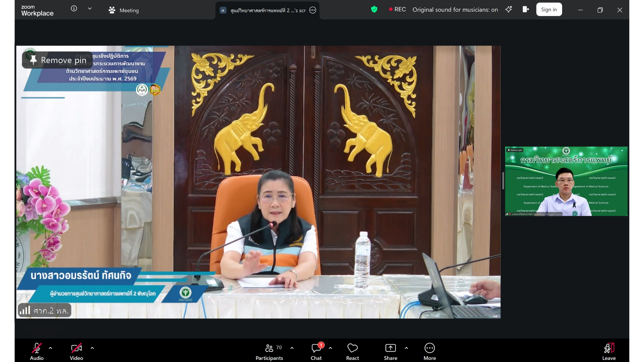Click the green encryption shield icon
Image resolution: width=644 pixels, height=362 pixels.
(x=374, y=10)
